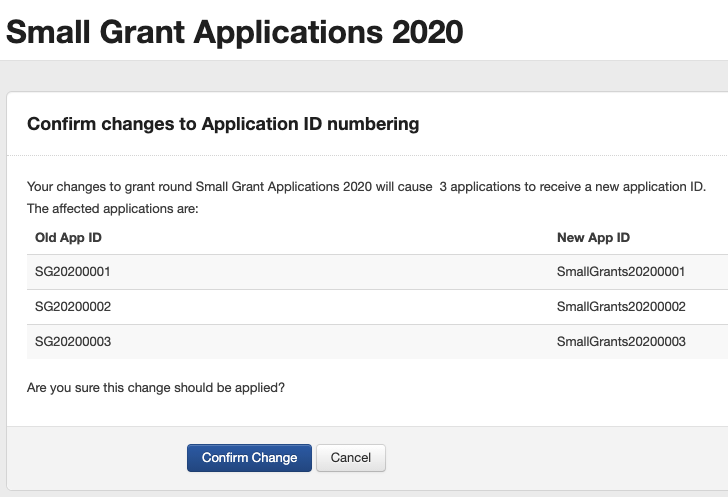
Task: Click the SmallGrants20200002 new ID cell
Action: [620, 307]
